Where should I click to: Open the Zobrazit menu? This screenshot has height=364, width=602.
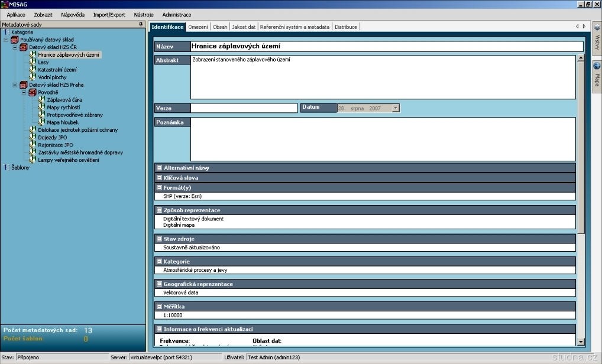(43, 15)
